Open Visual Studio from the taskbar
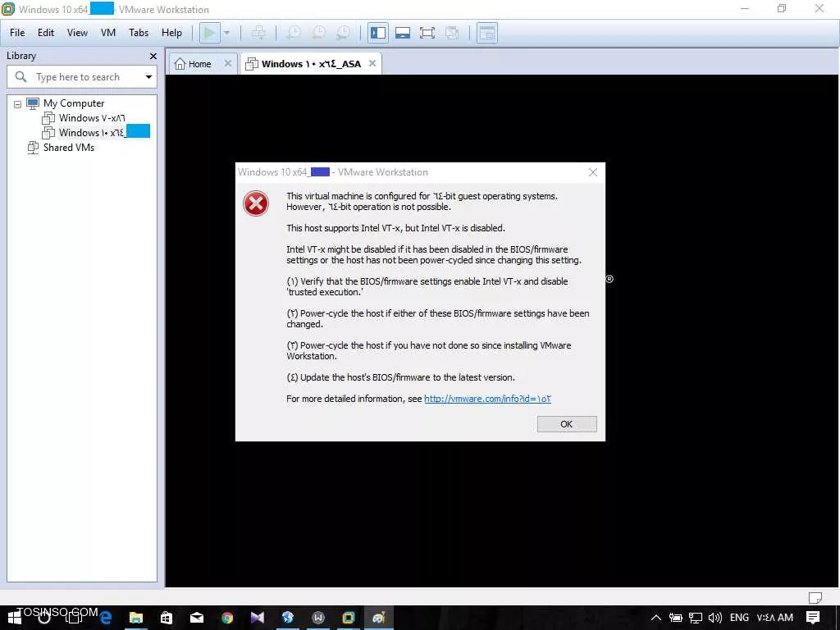The height and width of the screenshot is (630, 840). pyautogui.click(x=257, y=618)
